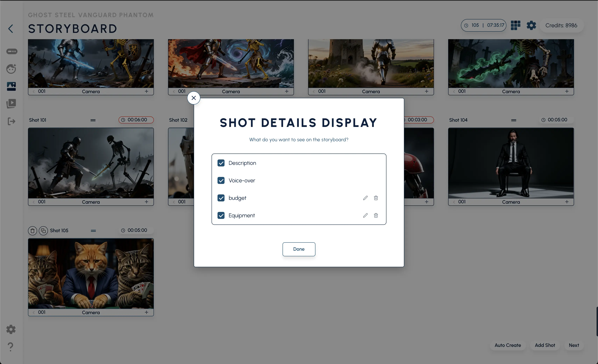Viewport: 598px width, 364px height.
Task: Open the help question mark
Action: coord(10,347)
